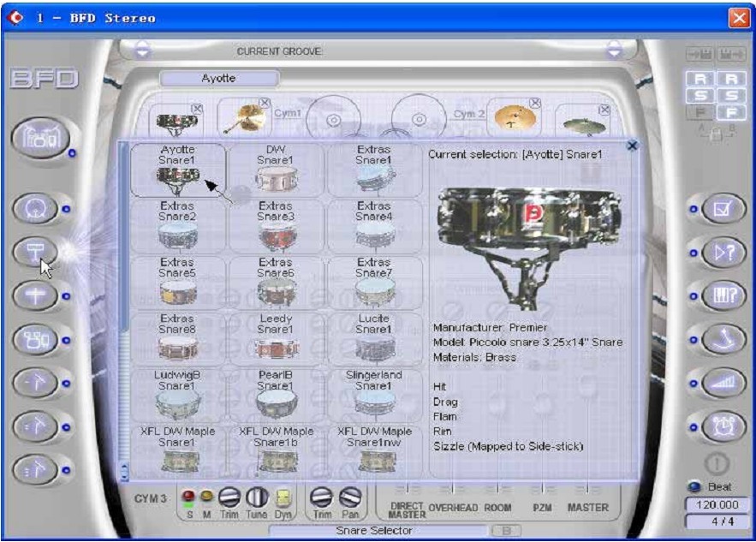Toggle the Mute LED next to Solo
Viewport: 756px width, 542px height.
205,497
